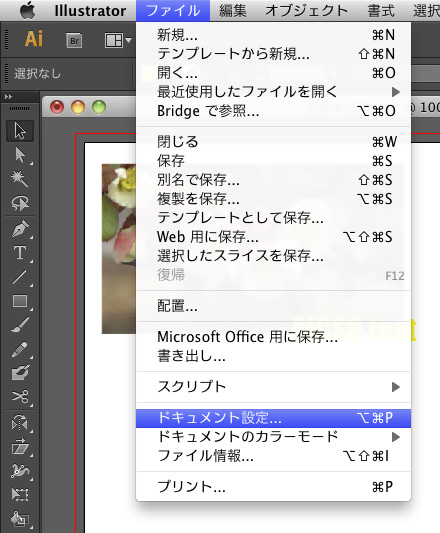Choose Microsoft Office 用に保存...
Screen dimensions: 440x533
pos(273,337)
